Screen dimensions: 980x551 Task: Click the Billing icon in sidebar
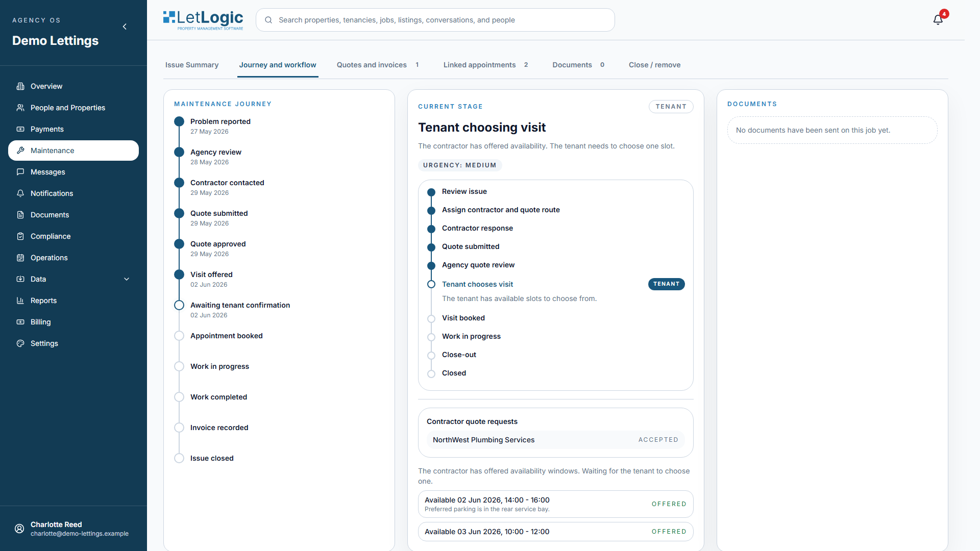tap(20, 322)
